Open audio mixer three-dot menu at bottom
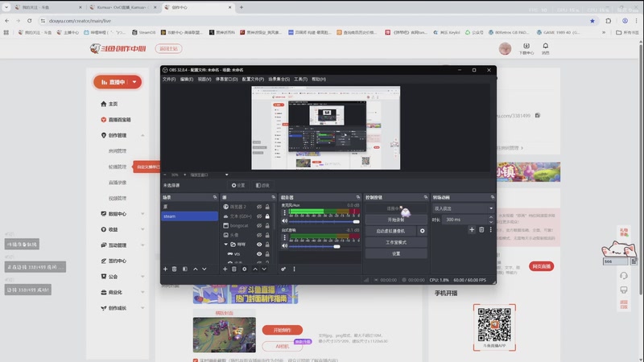 click(x=294, y=269)
